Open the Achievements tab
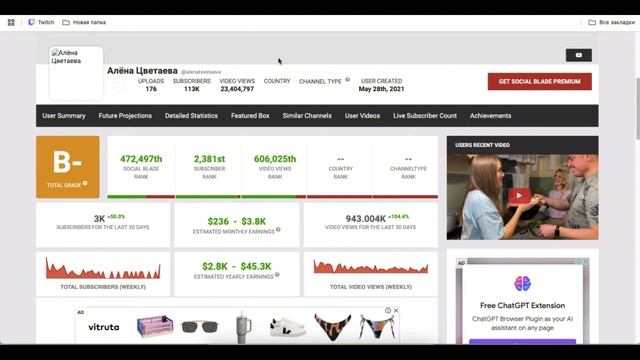 click(x=490, y=116)
